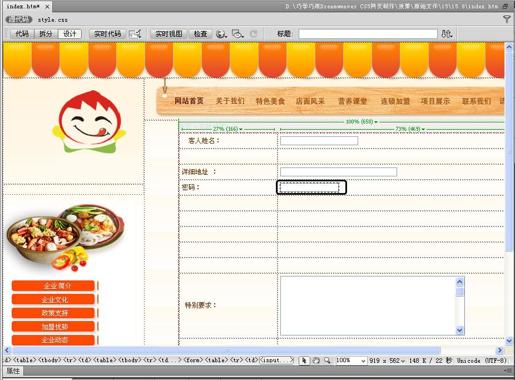Expand the 27% column width dropdown arrow
515x380 pixels.
point(241,129)
